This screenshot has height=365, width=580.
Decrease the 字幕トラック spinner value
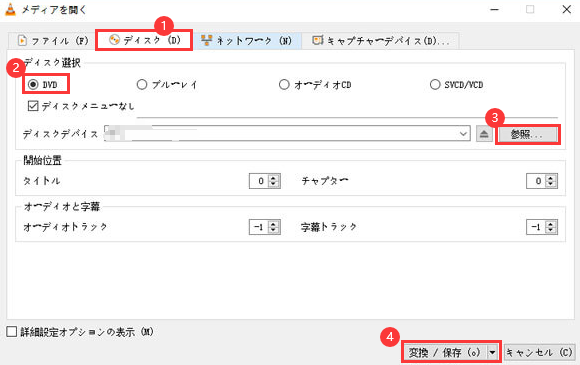pyautogui.click(x=551, y=230)
